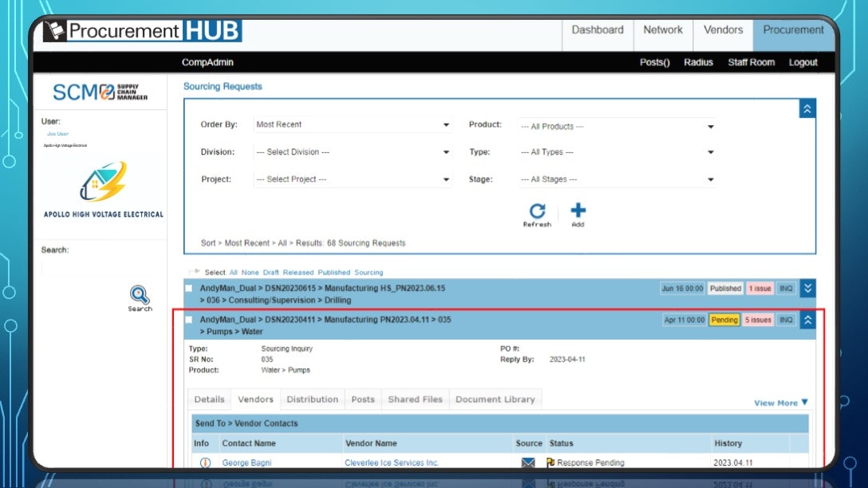Click Logout in the top bar
This screenshot has height=488, width=868.
point(803,61)
